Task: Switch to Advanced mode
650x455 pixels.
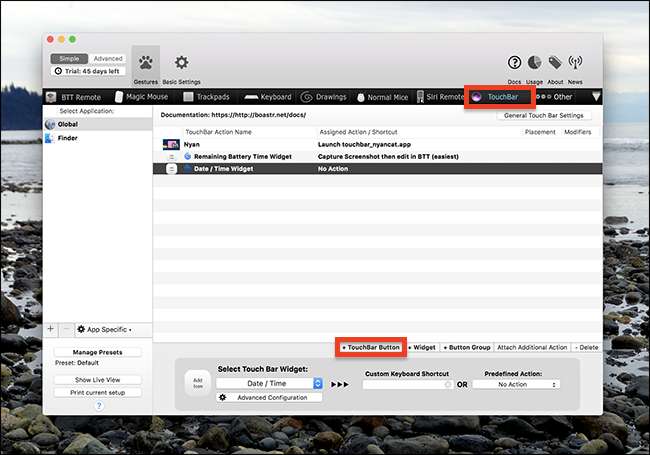Action: tap(108, 58)
